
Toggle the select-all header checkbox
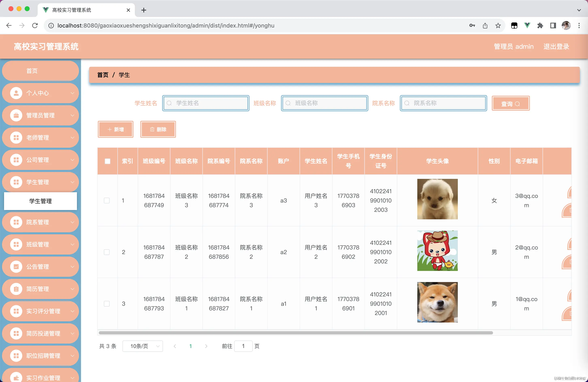tap(108, 161)
